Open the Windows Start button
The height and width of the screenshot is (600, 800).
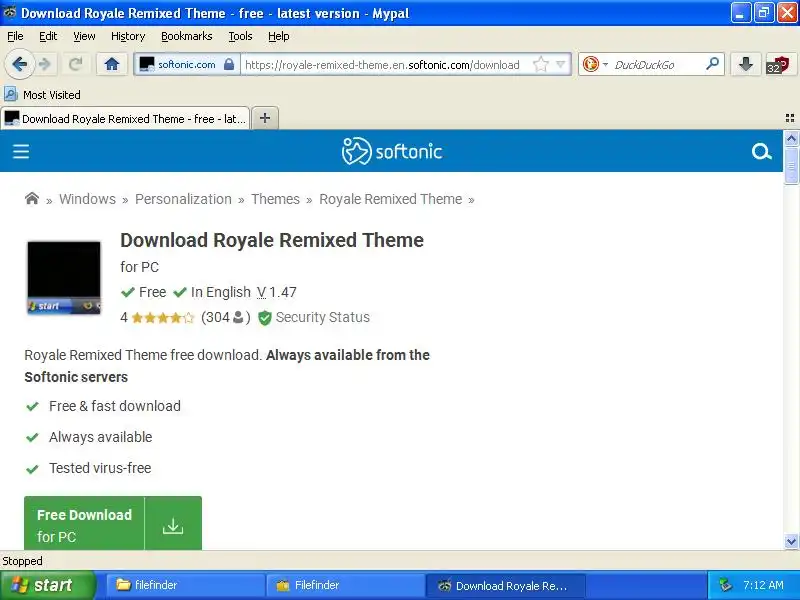click(x=47, y=585)
